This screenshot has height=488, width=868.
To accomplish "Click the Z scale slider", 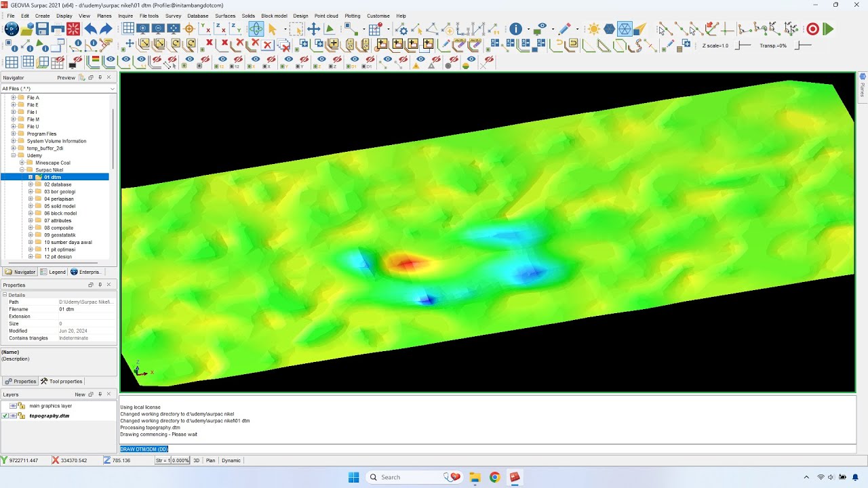I will coord(744,45).
